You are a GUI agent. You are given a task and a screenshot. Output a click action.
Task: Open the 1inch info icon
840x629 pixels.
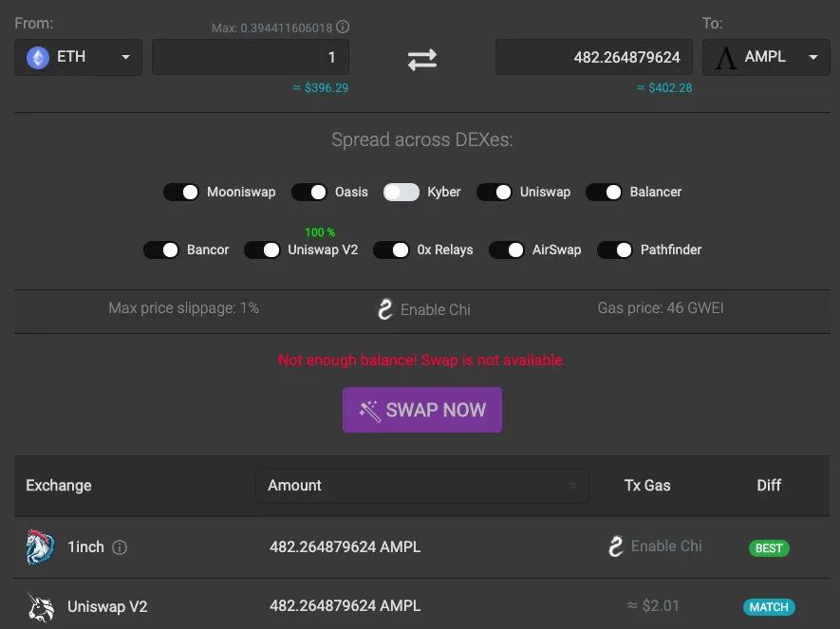(120, 547)
